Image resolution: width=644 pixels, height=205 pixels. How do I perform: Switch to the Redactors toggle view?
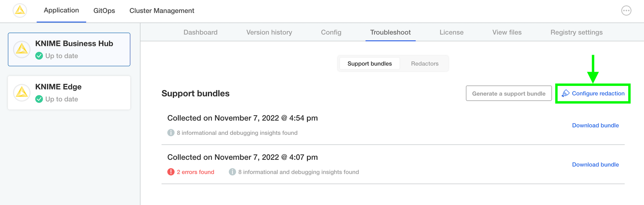coord(425,64)
